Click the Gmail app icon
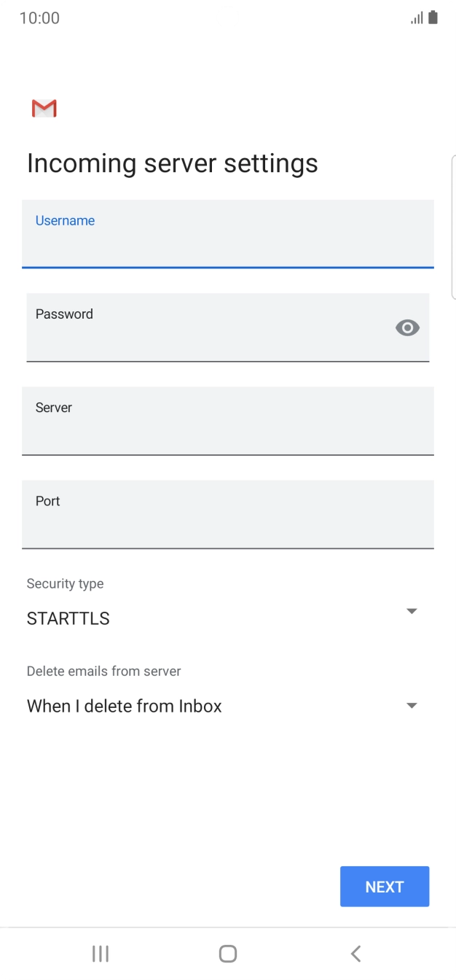Image resolution: width=456 pixels, height=980 pixels. click(x=44, y=108)
